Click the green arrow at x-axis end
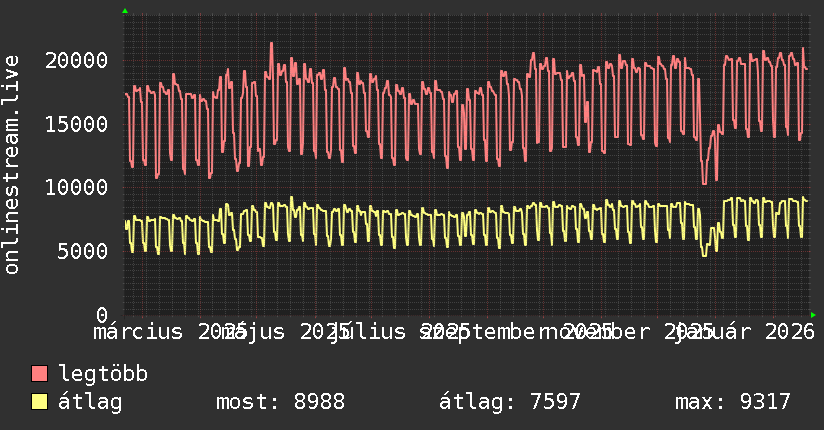This screenshot has width=824, height=430. click(x=813, y=315)
